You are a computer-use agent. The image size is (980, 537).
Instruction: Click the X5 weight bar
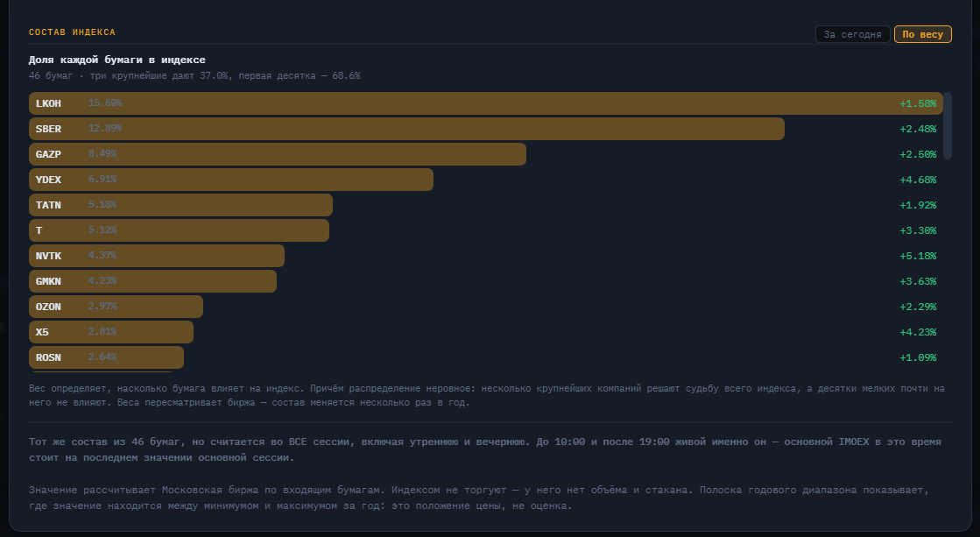tap(111, 332)
